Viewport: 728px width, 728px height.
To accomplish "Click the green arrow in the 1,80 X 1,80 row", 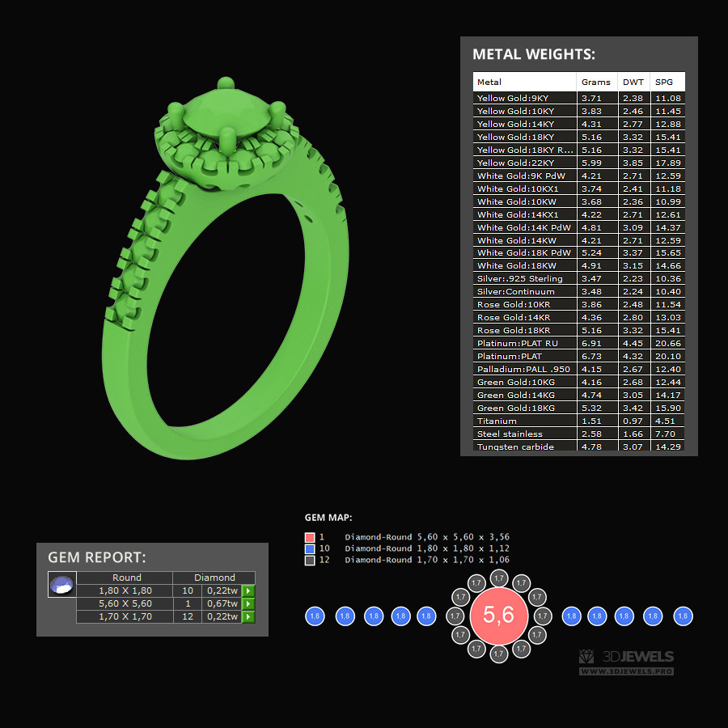I will 248,590.
